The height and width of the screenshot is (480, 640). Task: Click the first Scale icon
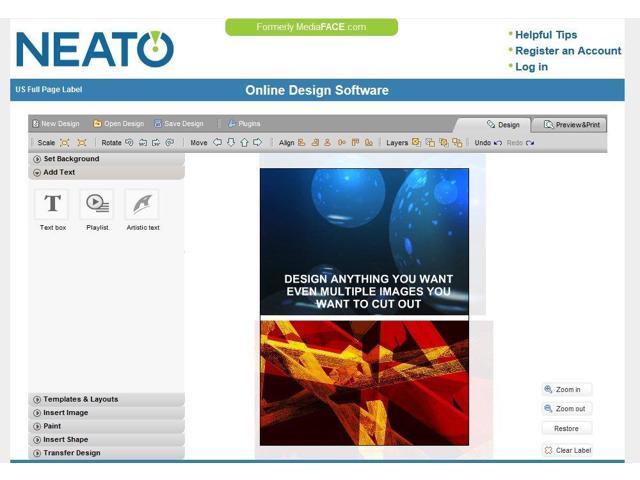point(65,143)
